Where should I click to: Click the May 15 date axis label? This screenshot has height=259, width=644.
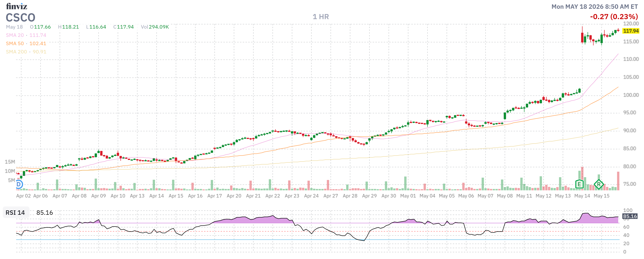click(x=601, y=196)
